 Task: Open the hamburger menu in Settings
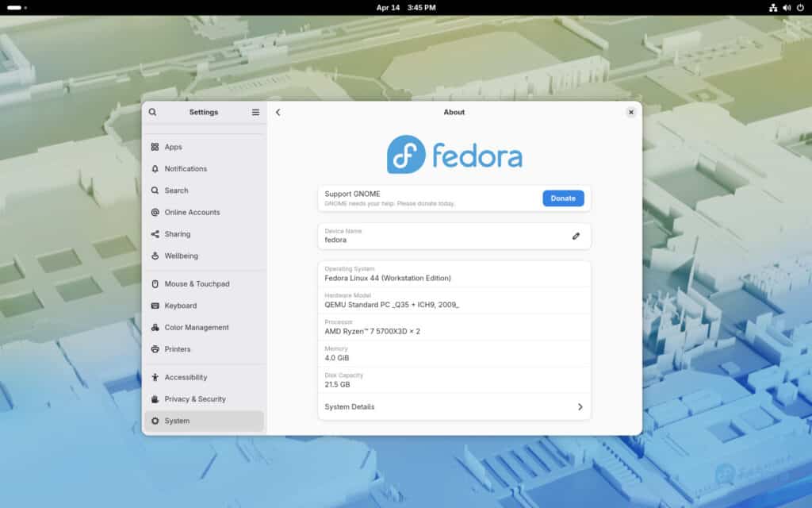pyautogui.click(x=255, y=112)
